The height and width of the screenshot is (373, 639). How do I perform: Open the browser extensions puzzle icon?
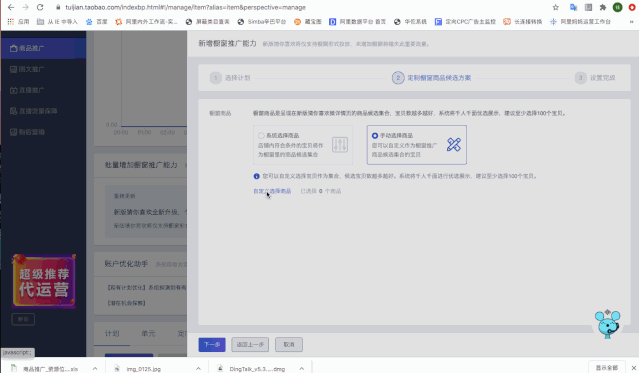[x=603, y=7]
